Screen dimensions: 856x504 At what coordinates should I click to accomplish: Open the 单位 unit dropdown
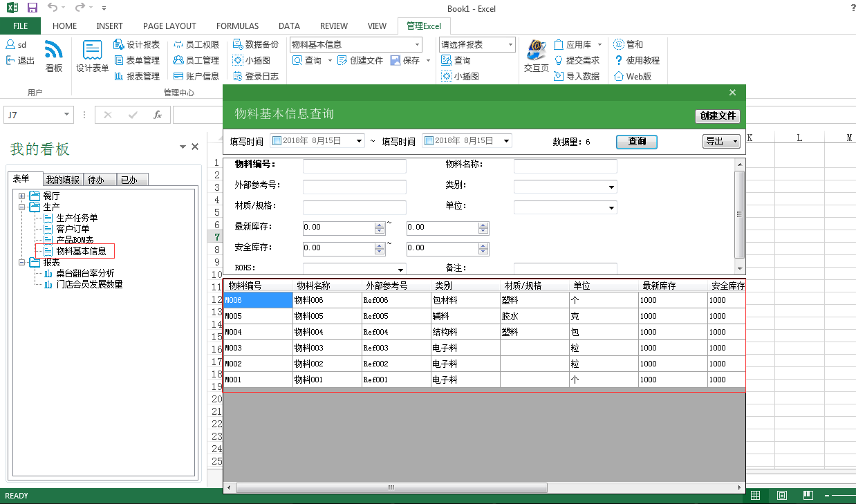(x=612, y=207)
